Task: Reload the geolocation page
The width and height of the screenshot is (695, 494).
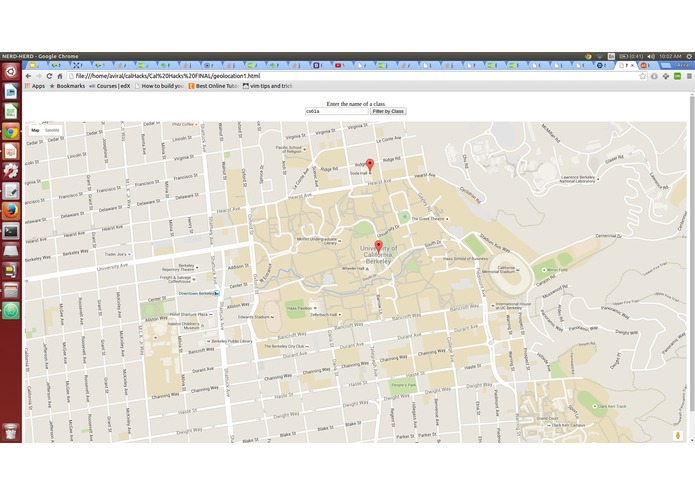Action: click(49, 76)
